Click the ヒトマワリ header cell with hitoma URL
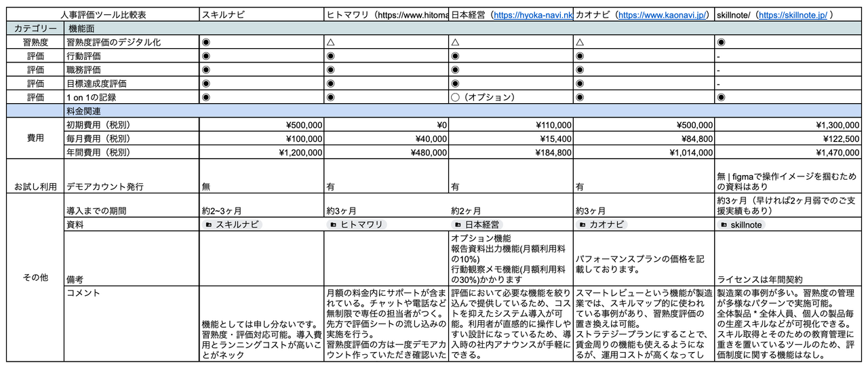868x365 pixels. (x=387, y=14)
